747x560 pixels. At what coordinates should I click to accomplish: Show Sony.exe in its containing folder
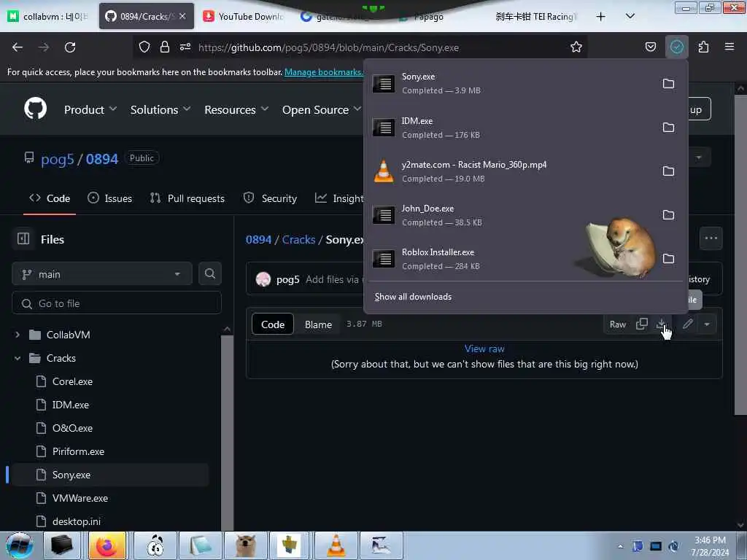point(668,84)
